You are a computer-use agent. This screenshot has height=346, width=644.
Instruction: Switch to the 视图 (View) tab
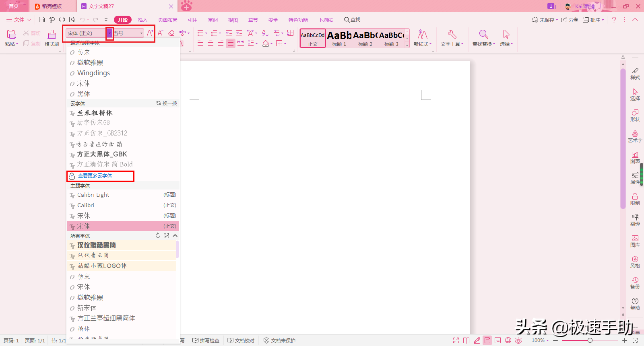[x=233, y=20]
